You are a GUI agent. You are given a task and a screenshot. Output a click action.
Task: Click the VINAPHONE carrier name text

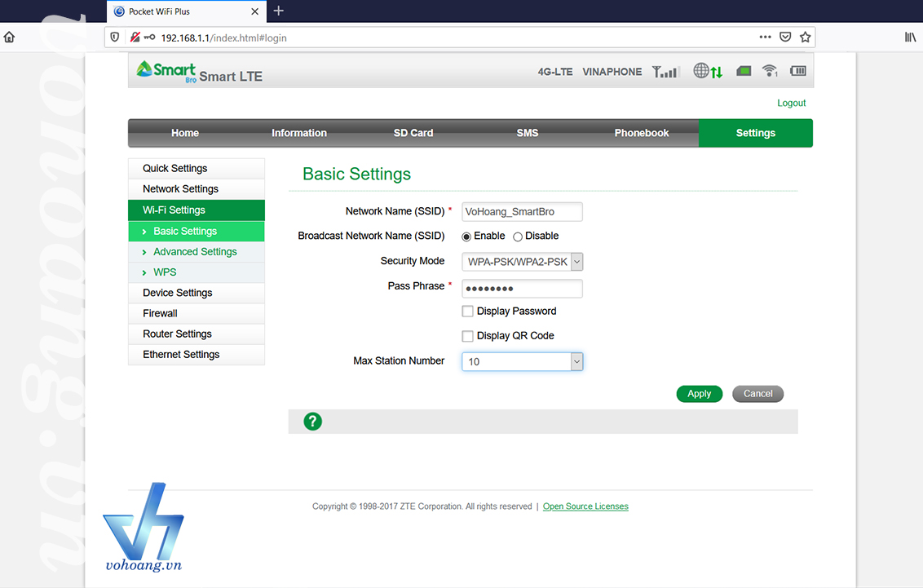(x=612, y=72)
